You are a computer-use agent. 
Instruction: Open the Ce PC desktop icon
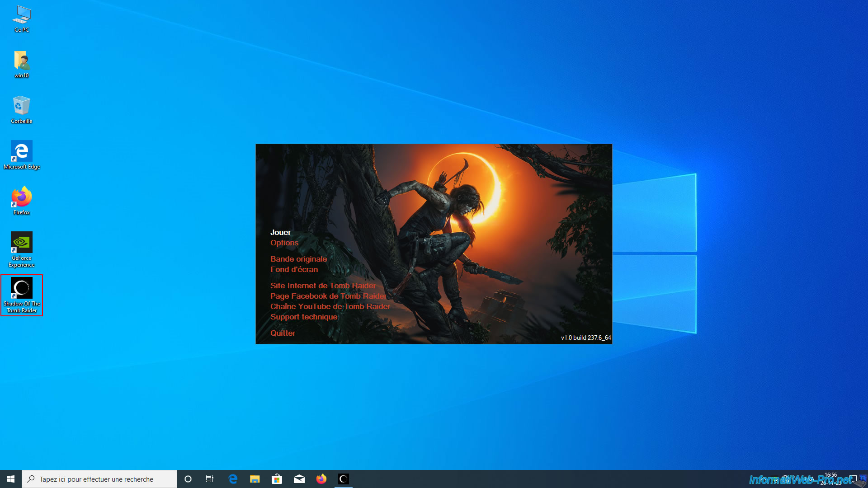click(x=22, y=19)
